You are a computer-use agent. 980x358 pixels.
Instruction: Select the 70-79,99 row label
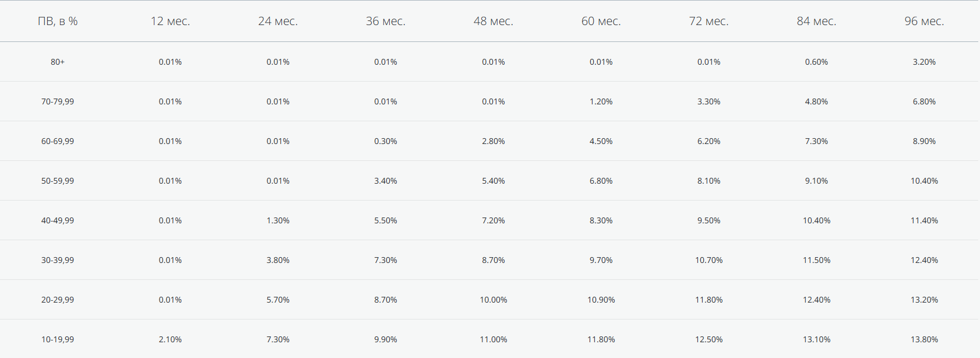[x=58, y=101]
